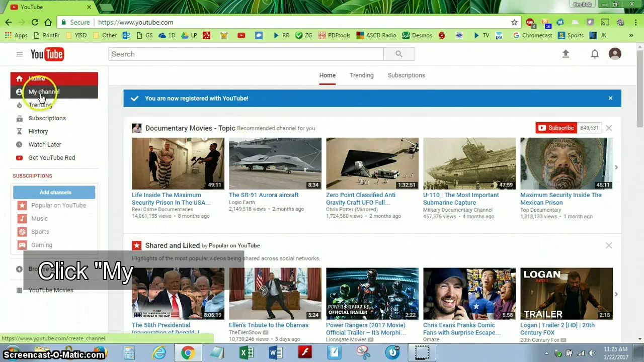Show next videos in Documentary Movies shelf
The width and height of the screenshot is (644, 362).
pos(616,167)
